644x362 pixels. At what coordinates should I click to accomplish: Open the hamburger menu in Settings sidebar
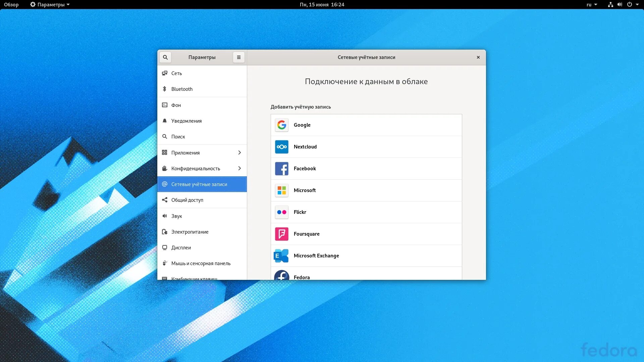point(239,57)
